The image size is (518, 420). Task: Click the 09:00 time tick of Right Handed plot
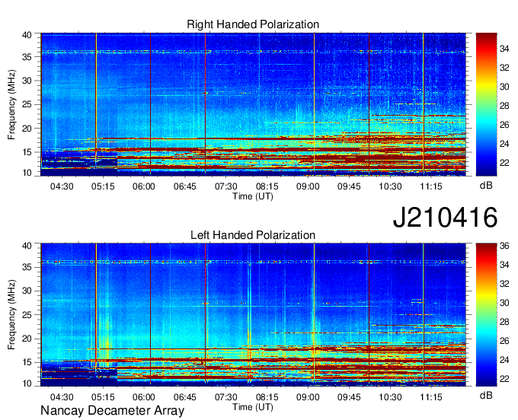click(x=308, y=186)
